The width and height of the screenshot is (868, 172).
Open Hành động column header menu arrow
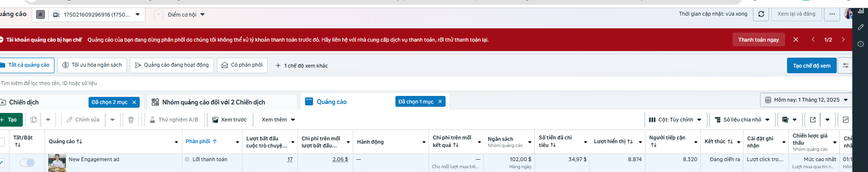pyautogui.click(x=424, y=142)
